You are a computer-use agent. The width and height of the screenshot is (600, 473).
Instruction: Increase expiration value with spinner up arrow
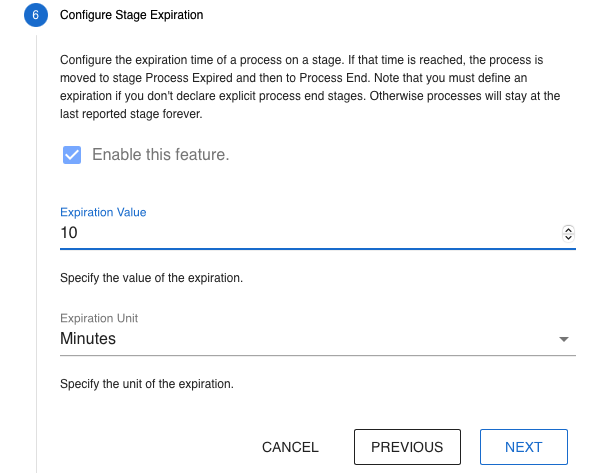pyautogui.click(x=569, y=229)
